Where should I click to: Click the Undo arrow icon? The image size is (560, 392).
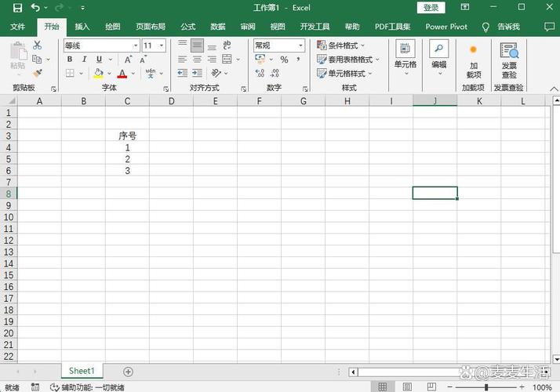[x=35, y=8]
